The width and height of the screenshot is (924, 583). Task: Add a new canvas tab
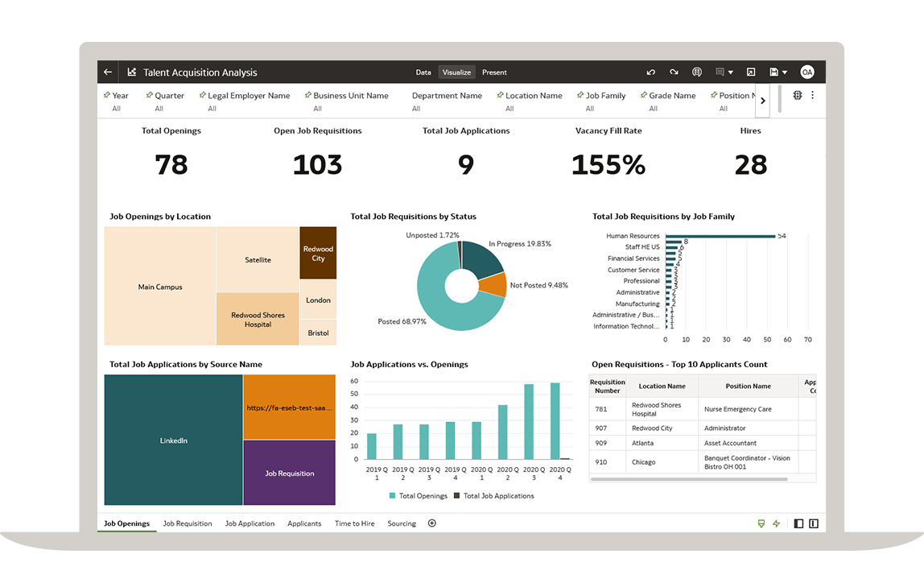click(x=431, y=523)
